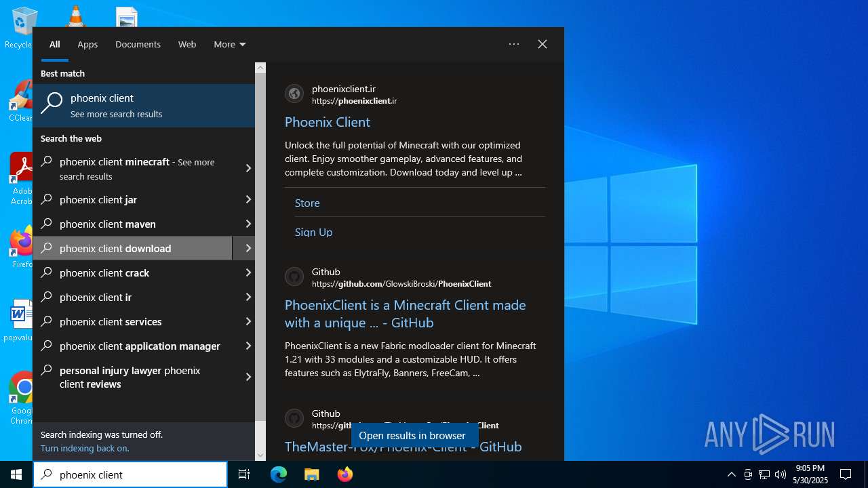This screenshot has height=488, width=868.
Task: Select the image file desktop icon
Action: click(x=127, y=17)
